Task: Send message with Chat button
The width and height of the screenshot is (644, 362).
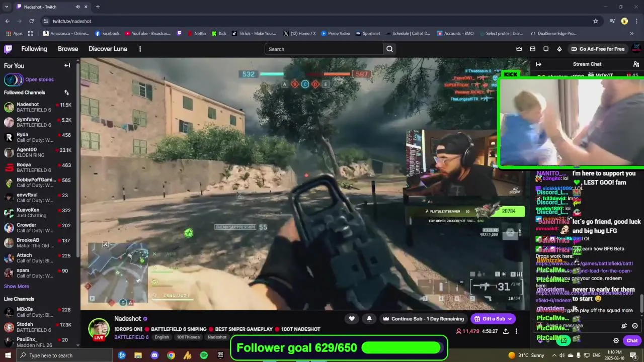Action: coord(632,340)
